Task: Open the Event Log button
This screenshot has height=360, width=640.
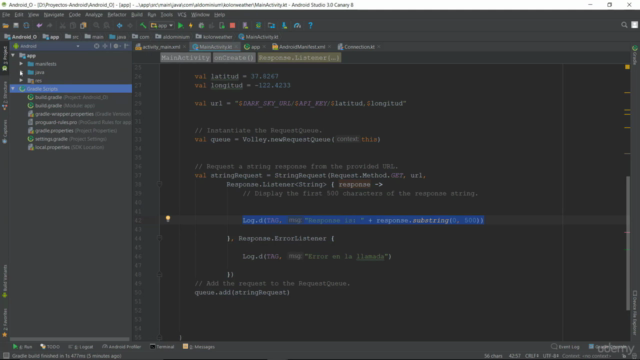Action: coord(565,347)
